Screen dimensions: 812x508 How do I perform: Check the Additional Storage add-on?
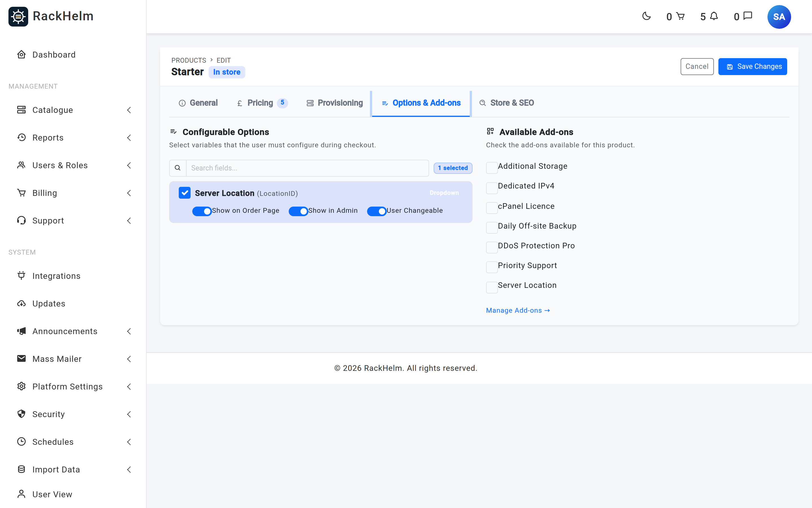tap(491, 168)
